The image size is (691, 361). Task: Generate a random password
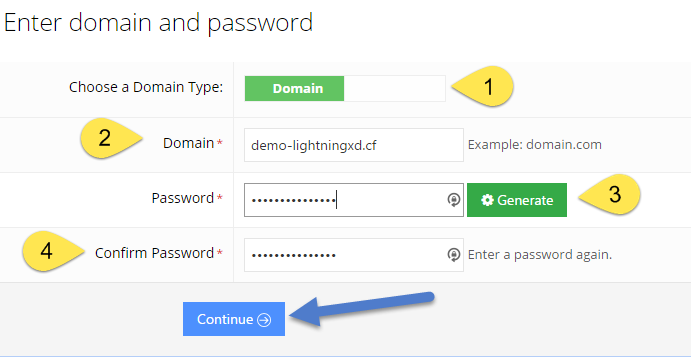pyautogui.click(x=516, y=200)
